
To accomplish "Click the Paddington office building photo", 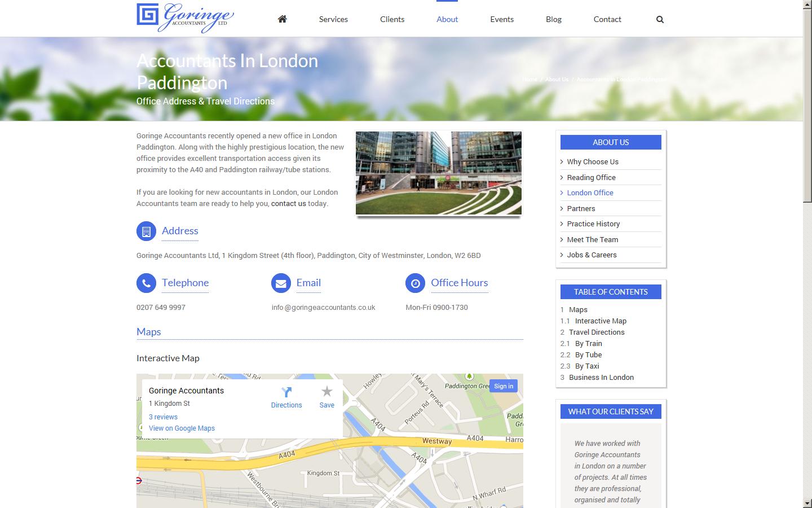I will (x=438, y=173).
